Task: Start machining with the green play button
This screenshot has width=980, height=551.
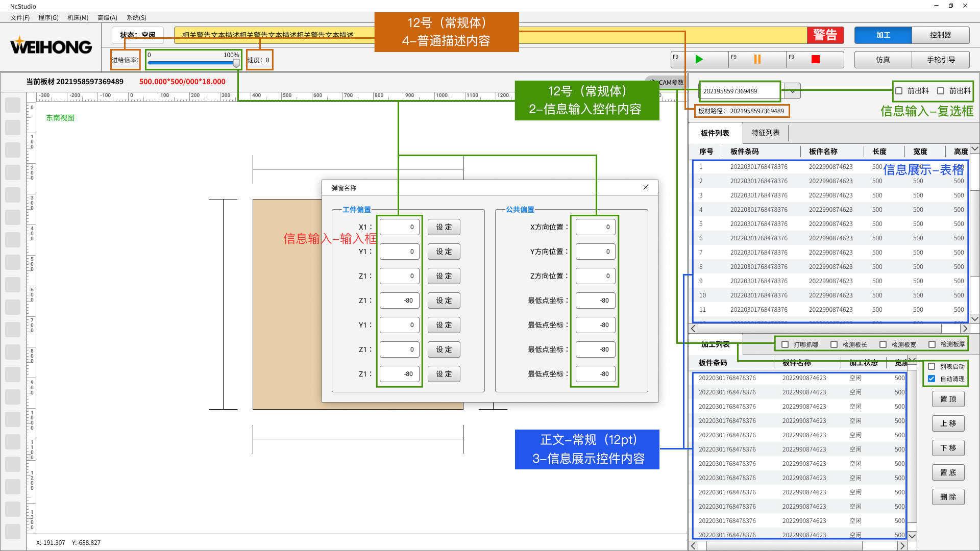Action: tap(699, 59)
